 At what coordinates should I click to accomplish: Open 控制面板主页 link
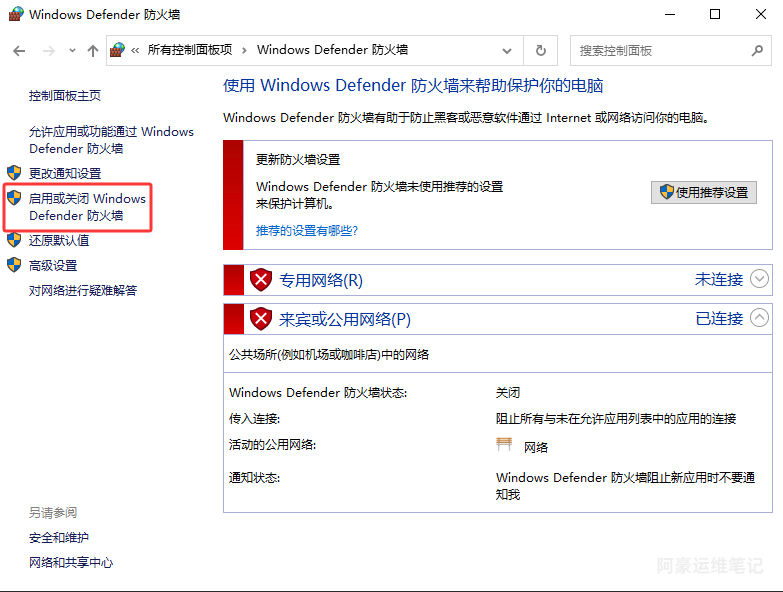(x=65, y=96)
